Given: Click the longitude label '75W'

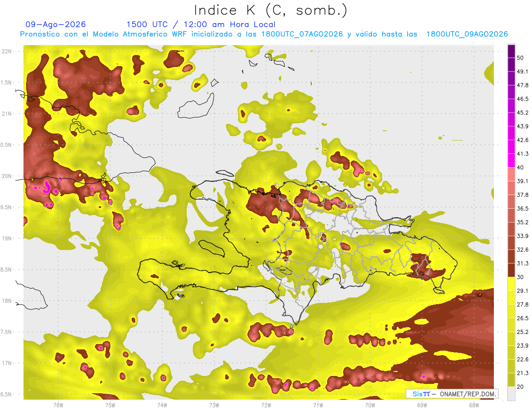Looking at the screenshot, I should tap(110, 405).
